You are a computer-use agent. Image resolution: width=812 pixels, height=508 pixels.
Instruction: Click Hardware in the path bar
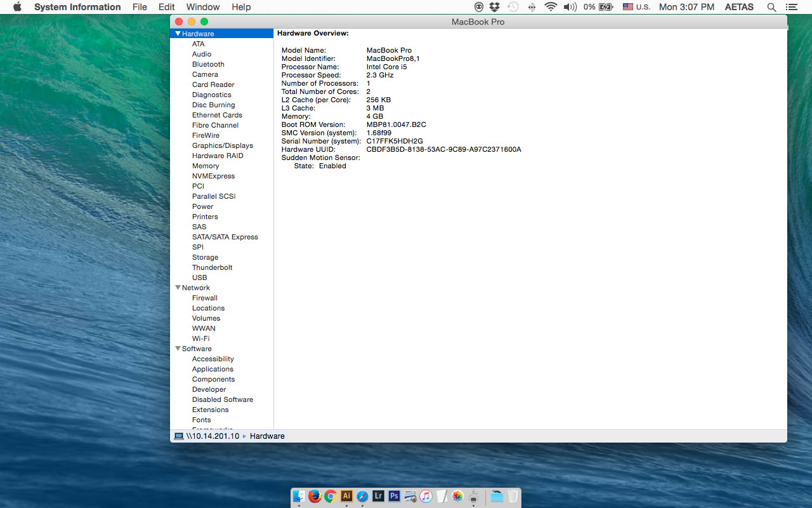click(x=267, y=436)
